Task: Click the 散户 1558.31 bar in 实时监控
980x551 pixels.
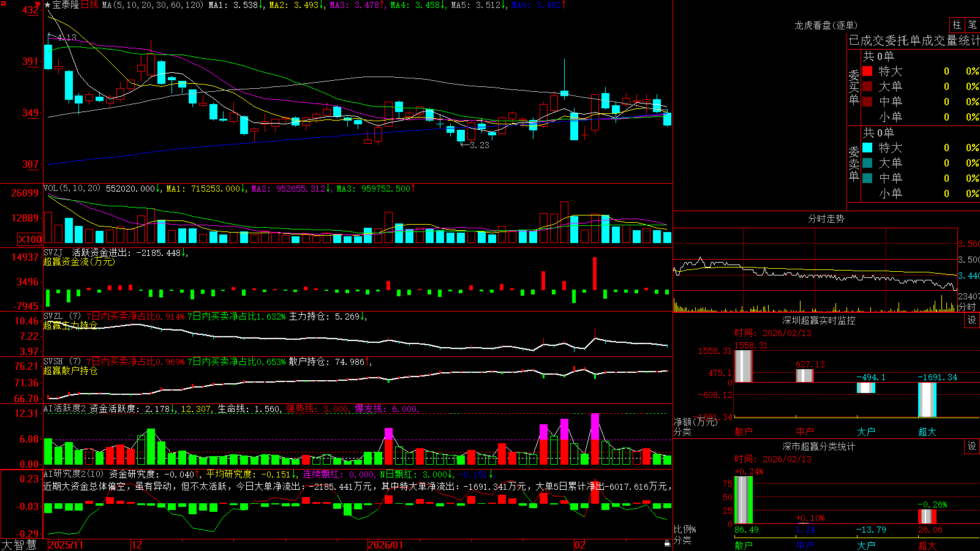Action: [x=743, y=366]
